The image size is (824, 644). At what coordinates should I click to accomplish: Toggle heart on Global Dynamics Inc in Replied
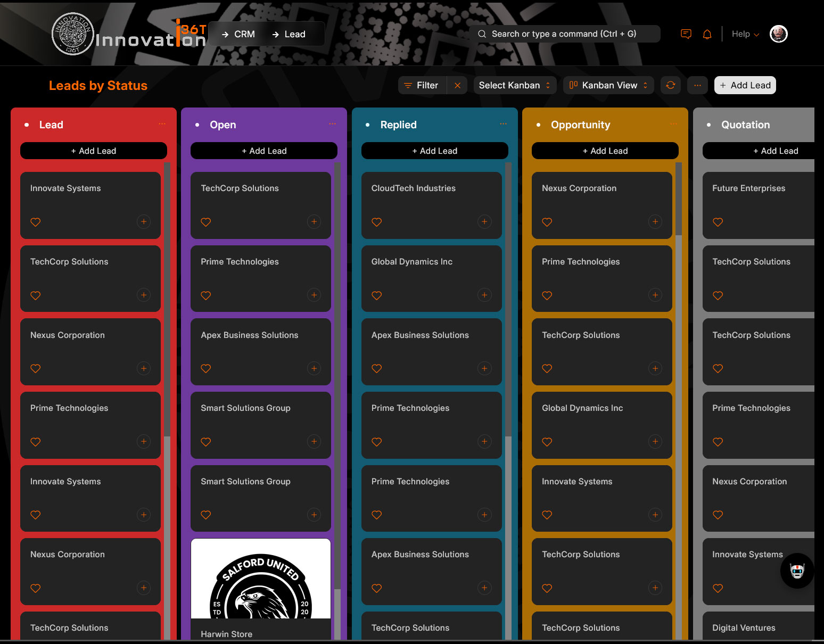pyautogui.click(x=377, y=295)
